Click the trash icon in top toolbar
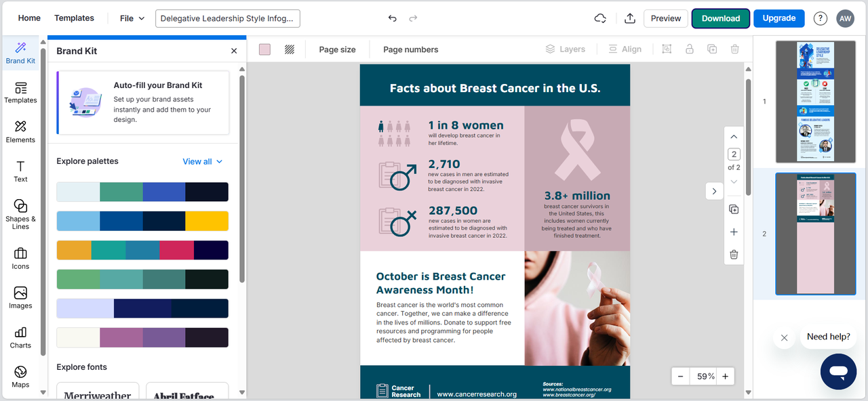 point(734,49)
